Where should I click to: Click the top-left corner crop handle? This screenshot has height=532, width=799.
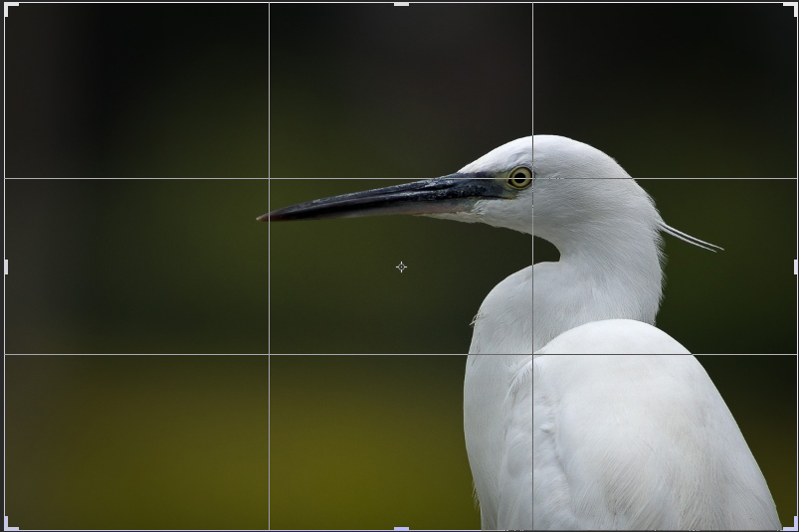coord(9,8)
